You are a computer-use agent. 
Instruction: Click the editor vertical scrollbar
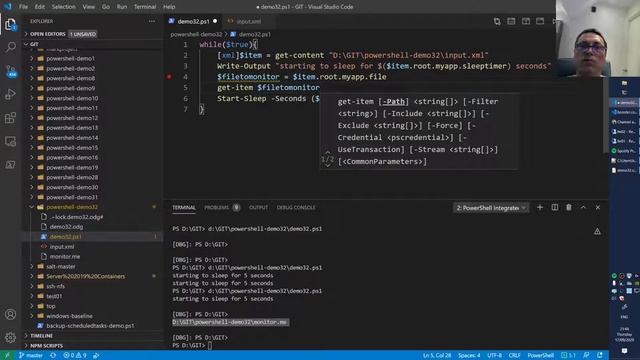coord(606,114)
